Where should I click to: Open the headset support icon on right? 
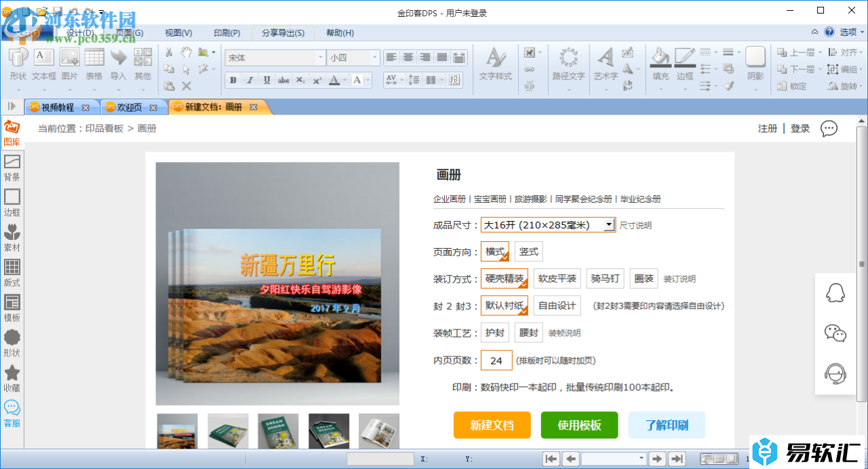(x=835, y=373)
